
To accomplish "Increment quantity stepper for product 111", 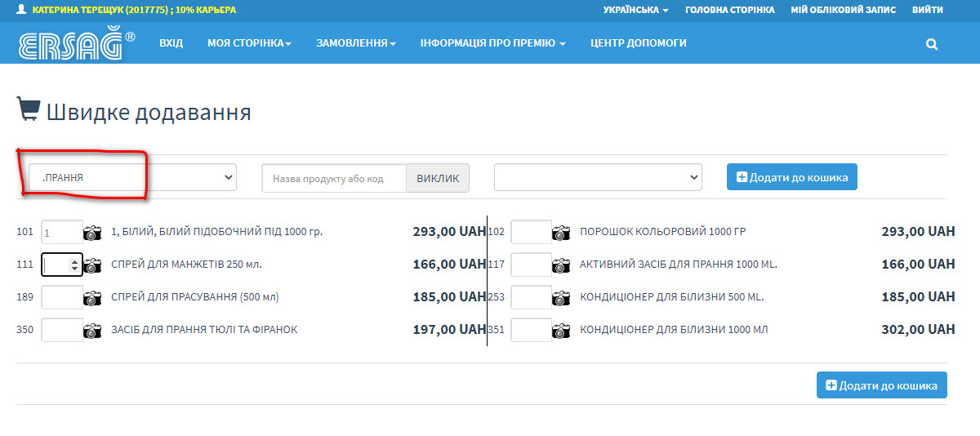I will point(75,261).
